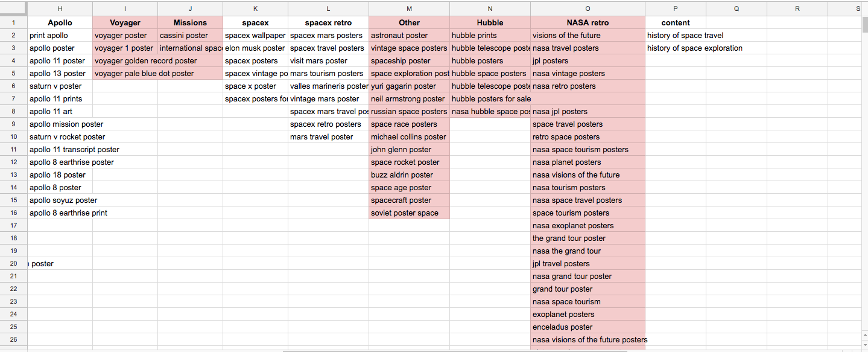Click the select-all corner box
Image resolution: width=868 pixels, height=352 pixels.
click(13, 8)
